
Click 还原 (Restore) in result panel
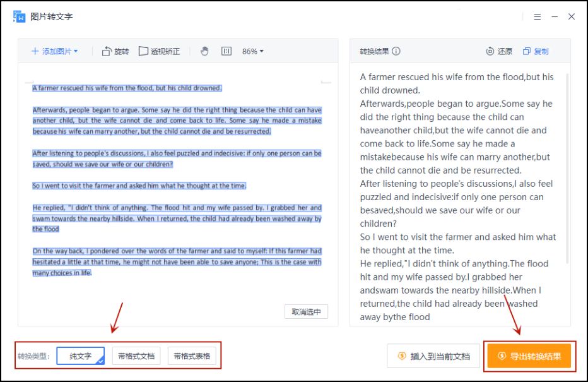tap(499, 52)
